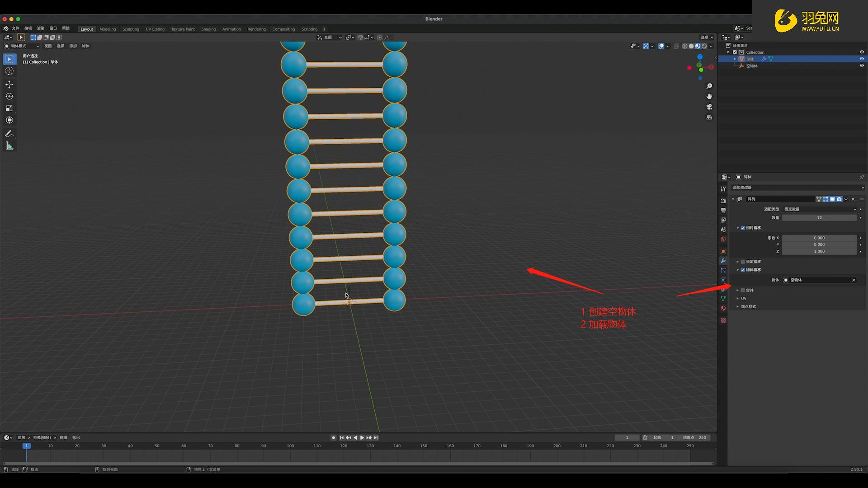Toggle render visibility of the 阵列 modifier
Viewport: 868px width, 488px height.
click(x=839, y=199)
